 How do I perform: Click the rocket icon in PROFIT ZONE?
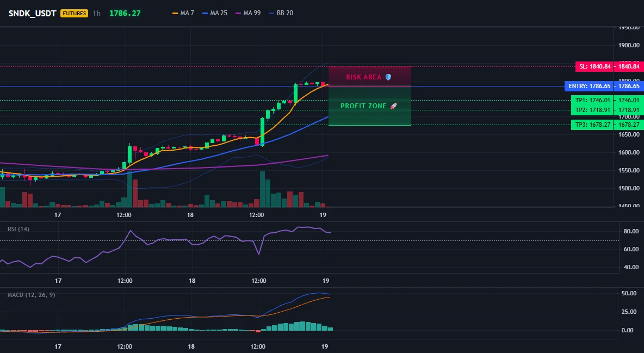click(393, 106)
